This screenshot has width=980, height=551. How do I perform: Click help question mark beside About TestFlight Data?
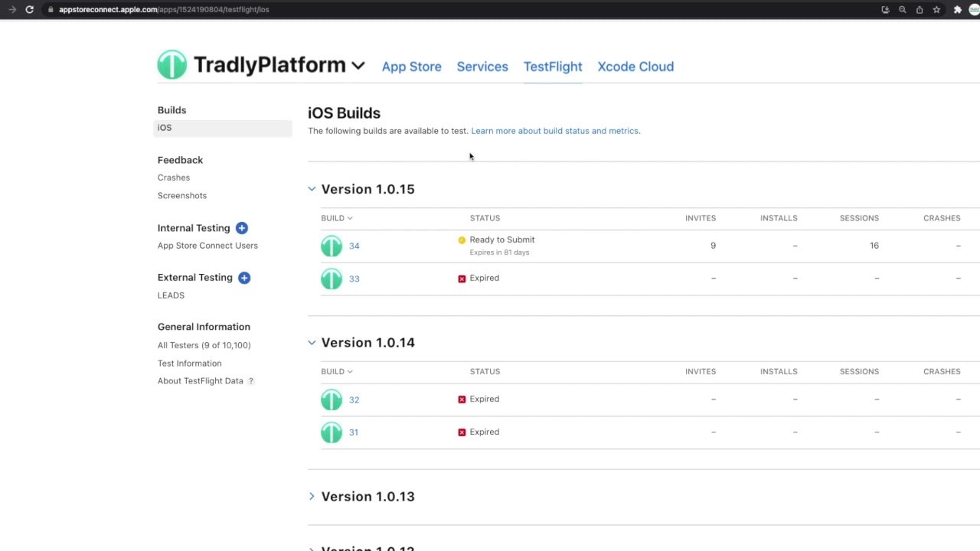coord(250,381)
